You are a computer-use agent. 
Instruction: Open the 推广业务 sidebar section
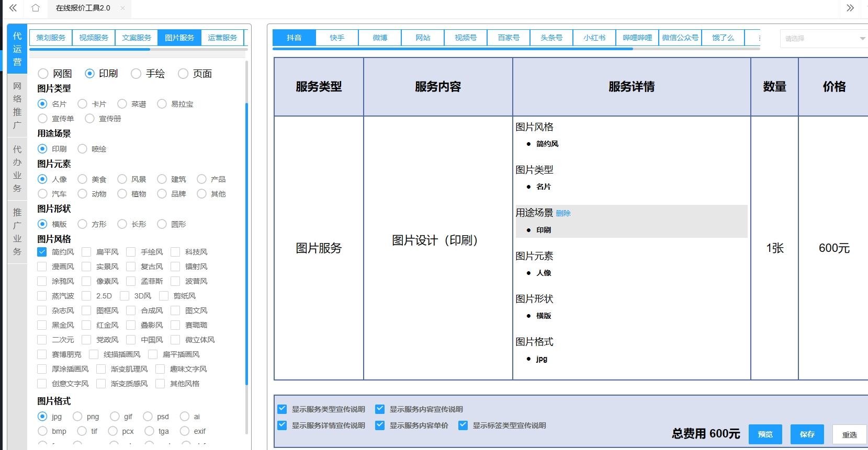point(17,232)
